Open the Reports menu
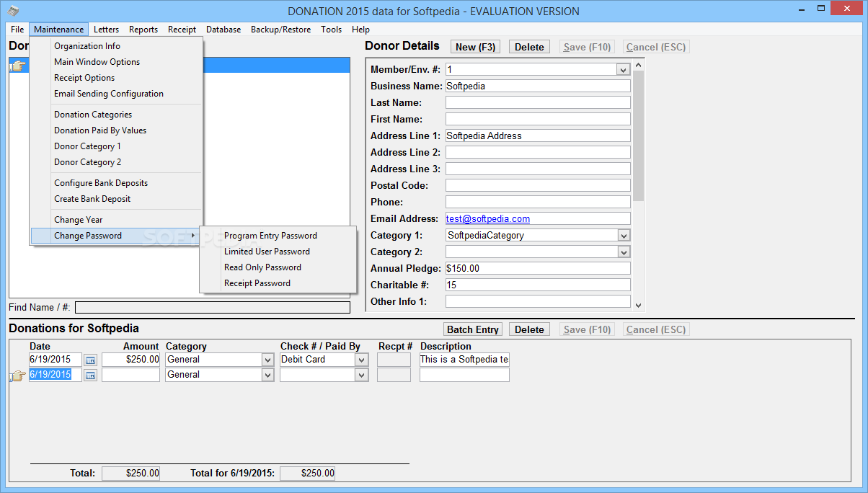 click(x=143, y=30)
